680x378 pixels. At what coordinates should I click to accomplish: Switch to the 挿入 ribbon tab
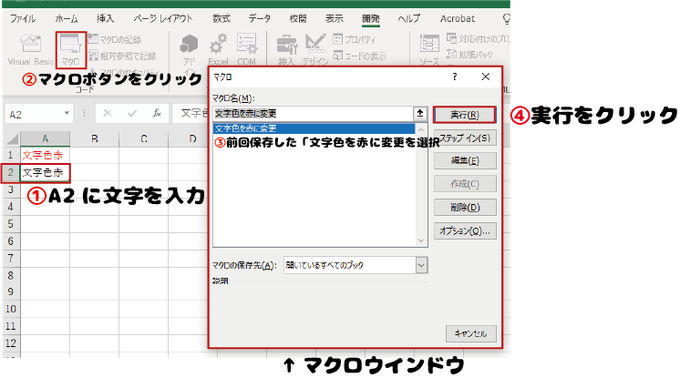[105, 19]
